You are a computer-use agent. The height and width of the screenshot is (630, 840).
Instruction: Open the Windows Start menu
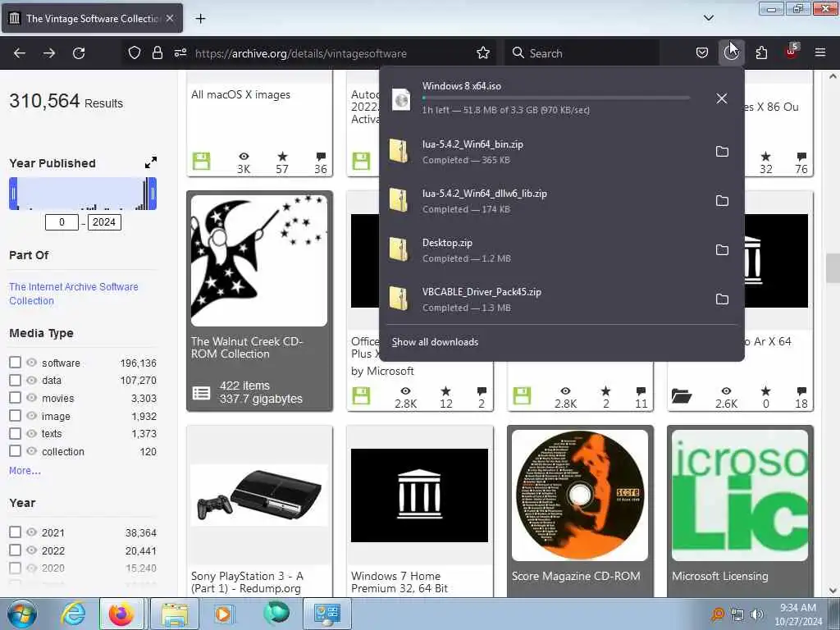[x=22, y=614]
